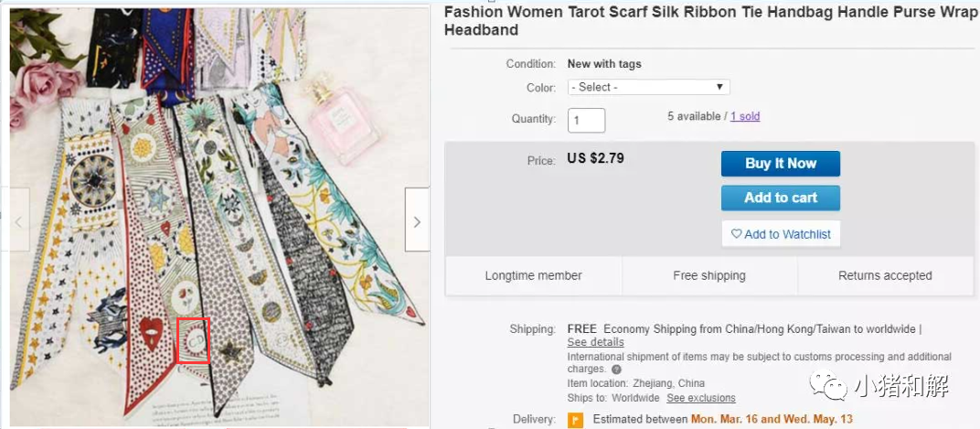This screenshot has height=429, width=980.
Task: Select the Returns accepted tab
Action: [x=885, y=275]
